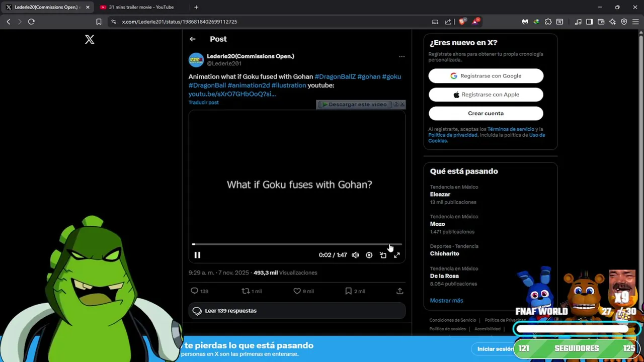The width and height of the screenshot is (644, 362).
Task: Open Leo AI sparkle icon
Action: pyautogui.click(x=612, y=22)
